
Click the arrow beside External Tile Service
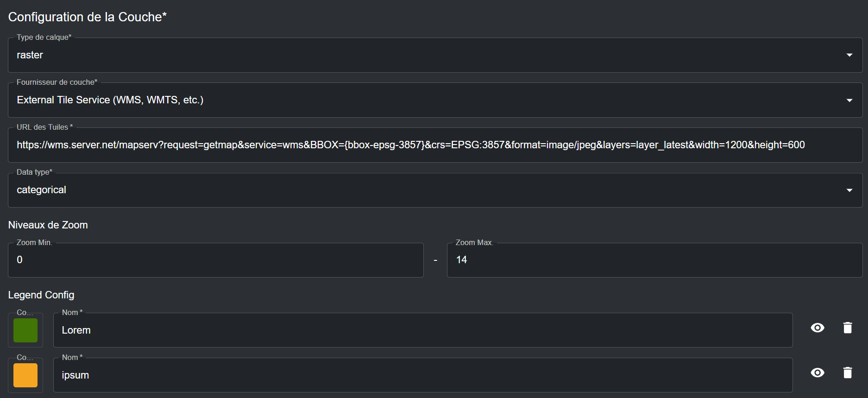[x=849, y=100]
